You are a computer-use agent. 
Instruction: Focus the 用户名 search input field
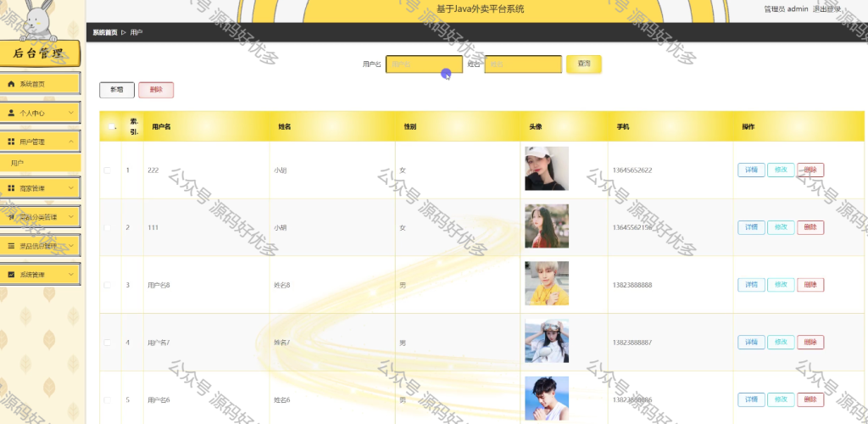424,64
